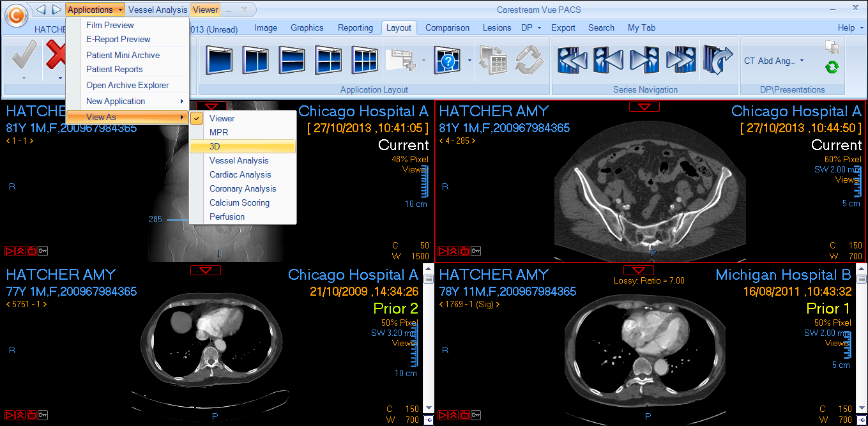This screenshot has width=868, height=426.
Task: Click the save presentation icon above refresh
Action: (x=832, y=47)
